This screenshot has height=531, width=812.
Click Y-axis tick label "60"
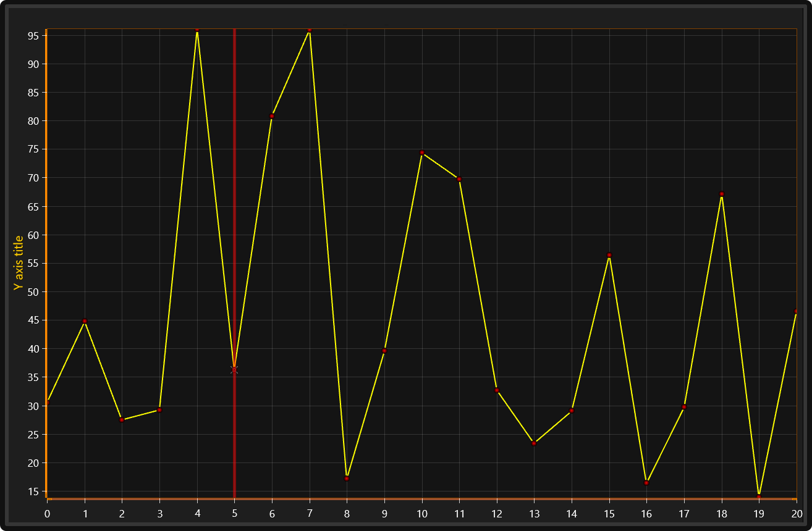(33, 235)
